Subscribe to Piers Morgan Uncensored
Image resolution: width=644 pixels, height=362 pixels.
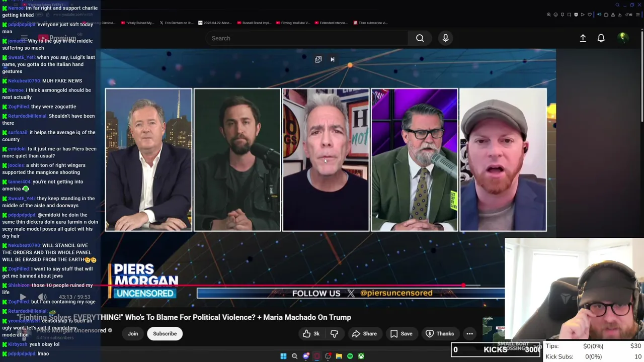click(165, 333)
